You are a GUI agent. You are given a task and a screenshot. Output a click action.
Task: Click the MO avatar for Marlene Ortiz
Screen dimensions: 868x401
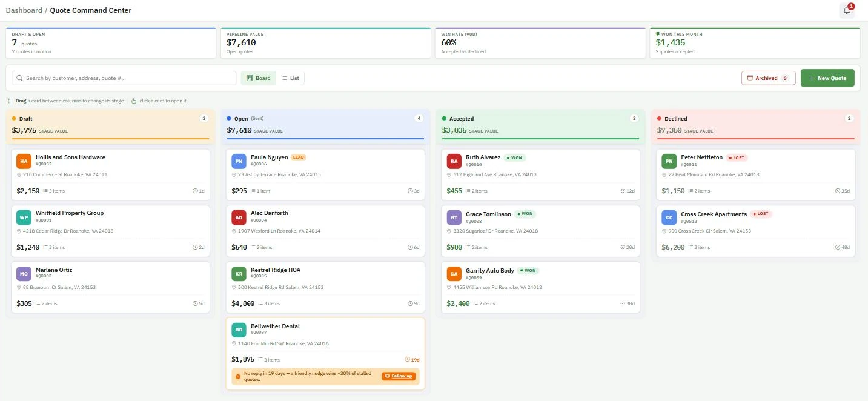24,274
